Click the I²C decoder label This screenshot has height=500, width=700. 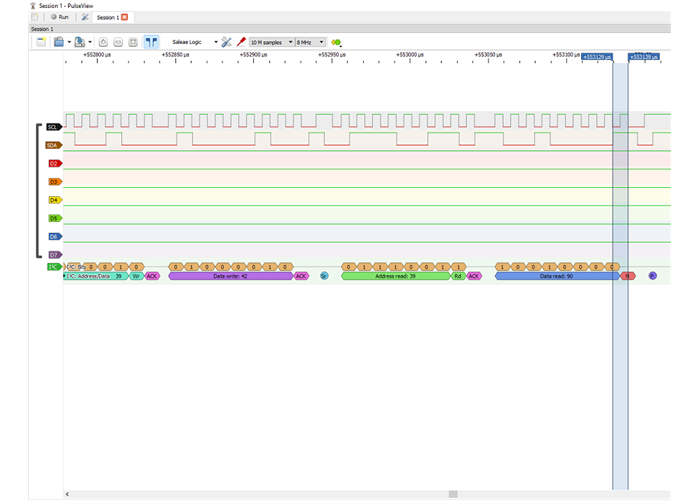[54, 267]
